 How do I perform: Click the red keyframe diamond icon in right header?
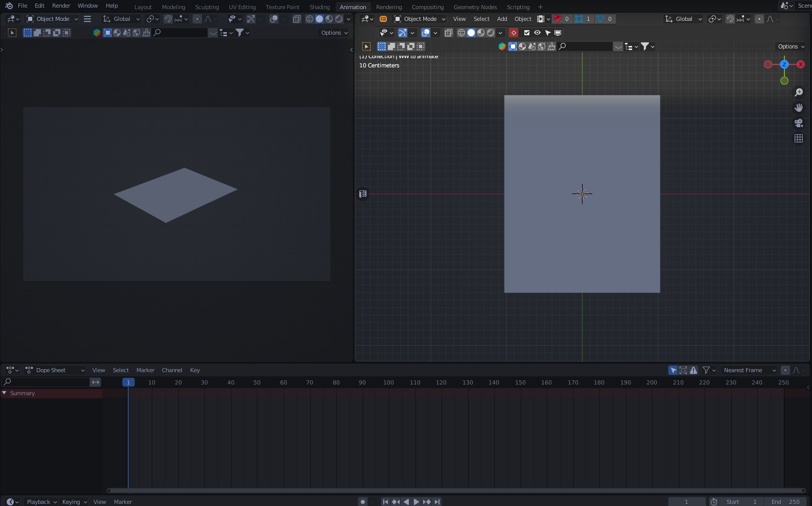(514, 33)
